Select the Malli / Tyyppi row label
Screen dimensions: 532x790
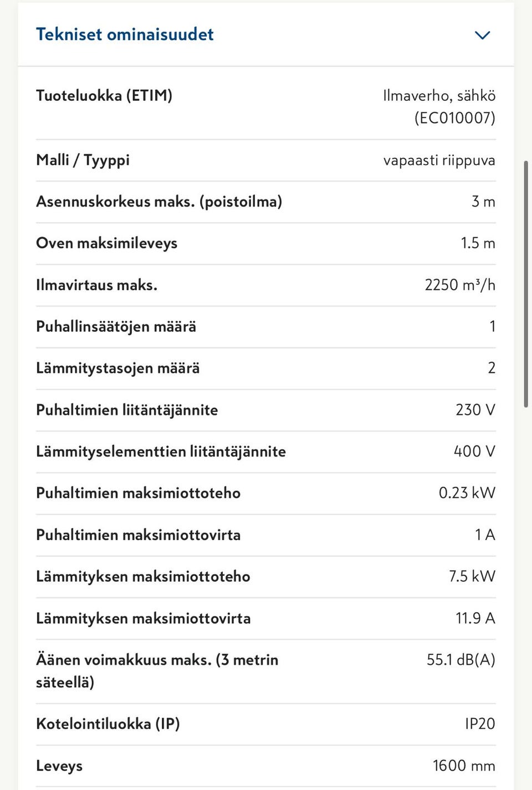click(83, 160)
